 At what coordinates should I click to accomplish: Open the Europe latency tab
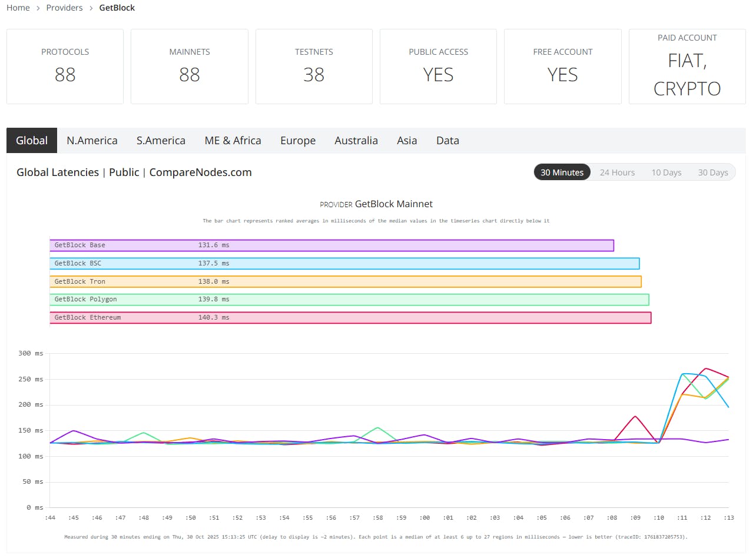click(x=298, y=140)
